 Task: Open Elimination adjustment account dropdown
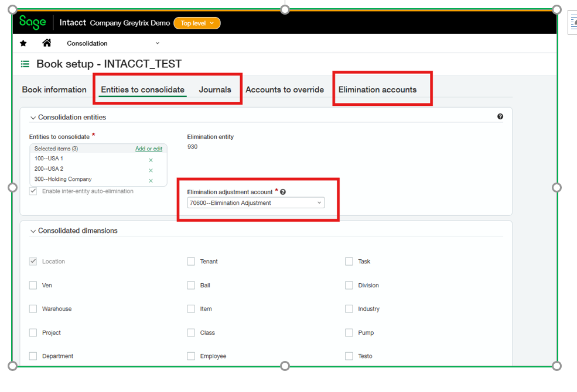[256, 203]
